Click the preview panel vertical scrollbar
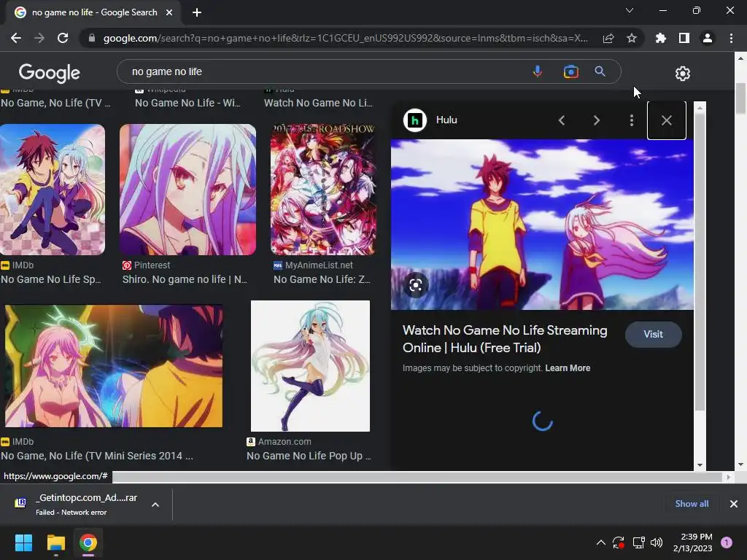747x560 pixels. 700,262
